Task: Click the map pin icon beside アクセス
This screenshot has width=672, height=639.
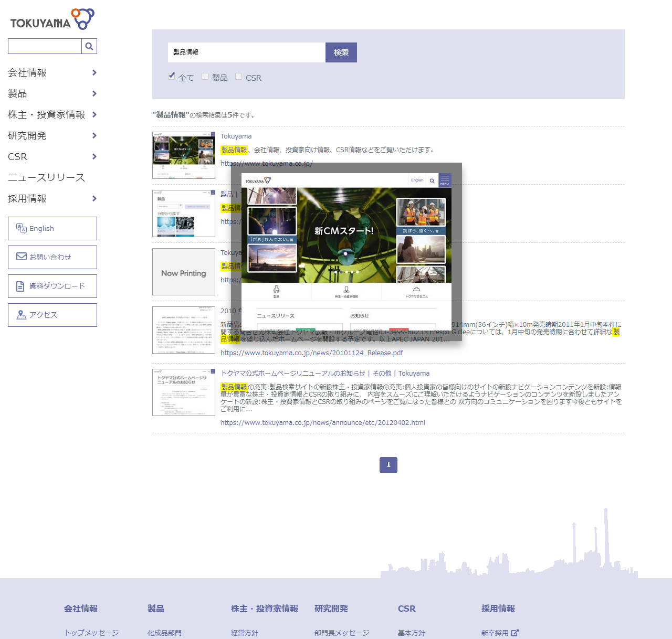Action: point(21,315)
